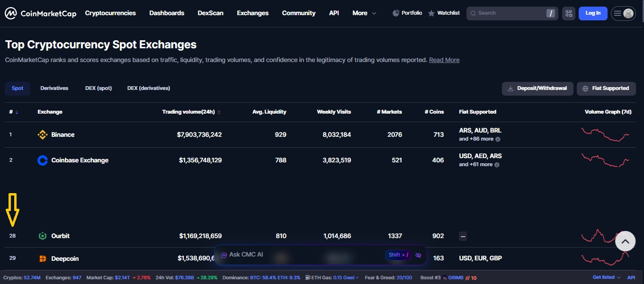Click Coinbase trading volume $1,356,748,129
Image resolution: width=644 pixels, height=284 pixels.
pos(200,160)
